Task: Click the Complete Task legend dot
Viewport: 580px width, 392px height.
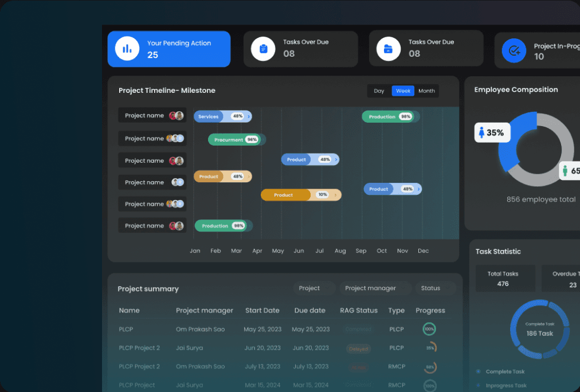Action: [x=479, y=371]
